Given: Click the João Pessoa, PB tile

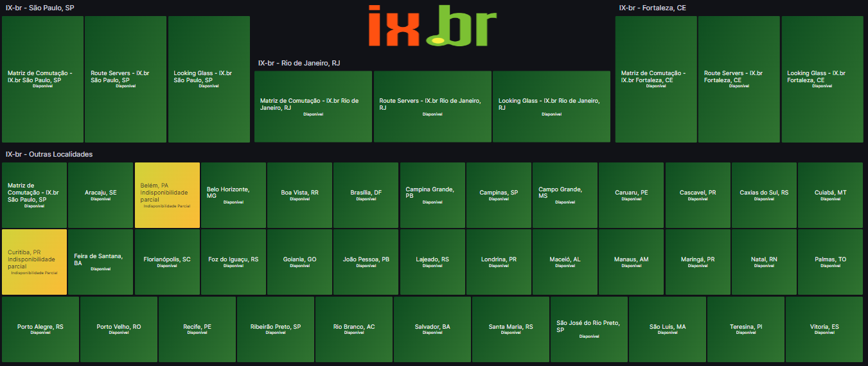Looking at the screenshot, I should coord(366,262).
